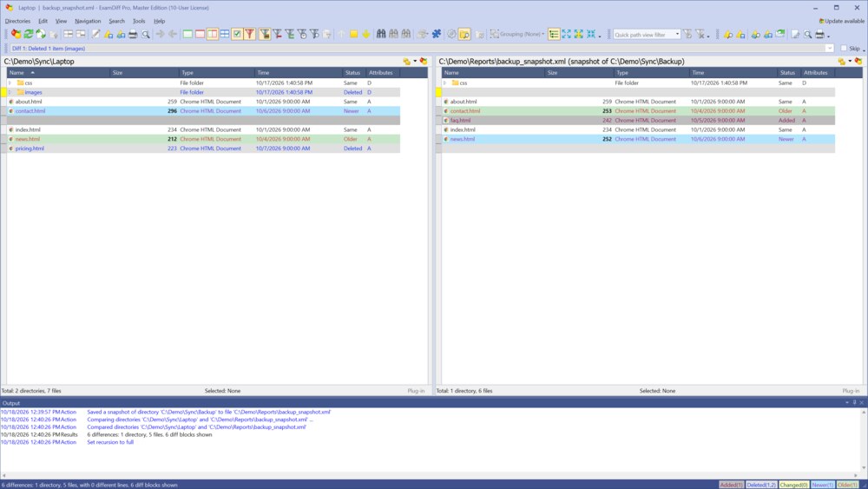Click the Added(1) color indicator
The height and width of the screenshot is (489, 868).
[x=731, y=485]
